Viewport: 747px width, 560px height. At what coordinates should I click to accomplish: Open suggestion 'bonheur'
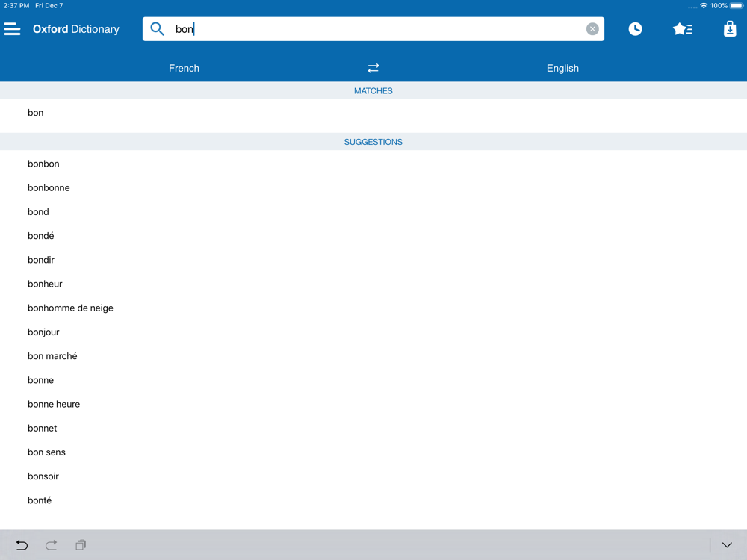point(373,284)
